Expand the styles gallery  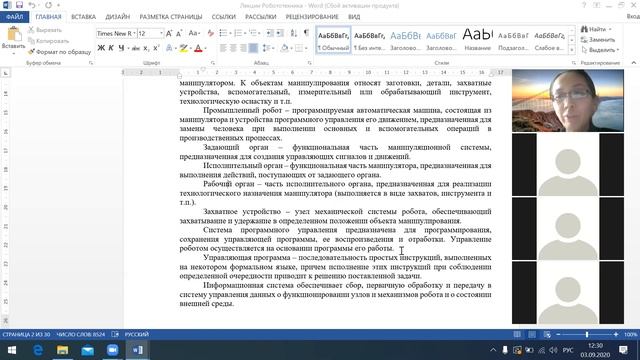571,50
